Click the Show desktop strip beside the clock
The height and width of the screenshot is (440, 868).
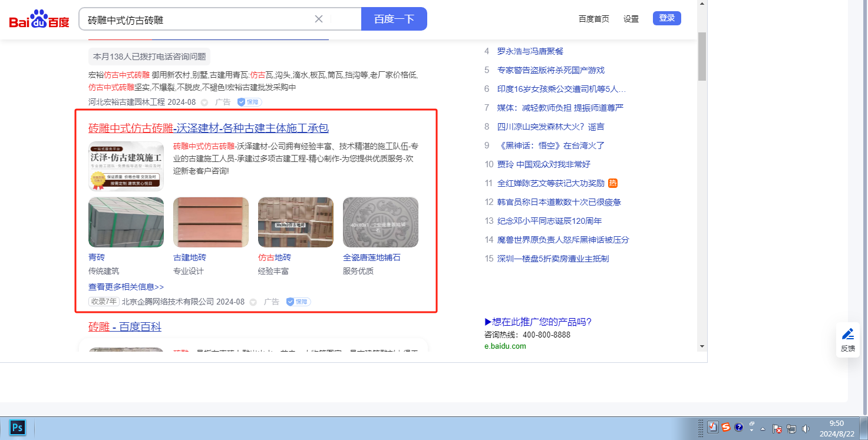864,428
